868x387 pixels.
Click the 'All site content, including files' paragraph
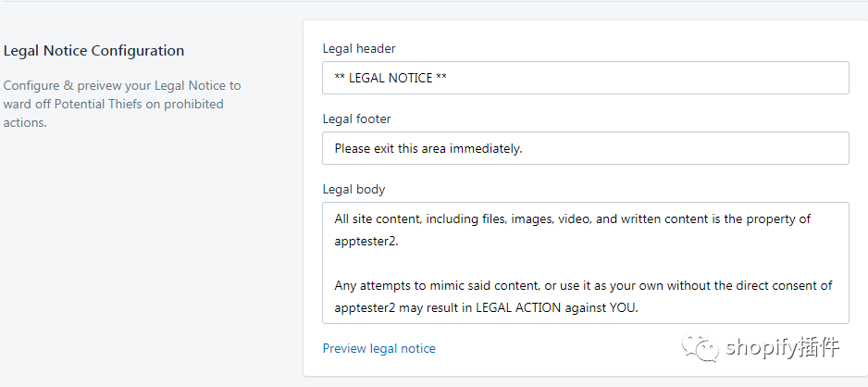coord(573,230)
